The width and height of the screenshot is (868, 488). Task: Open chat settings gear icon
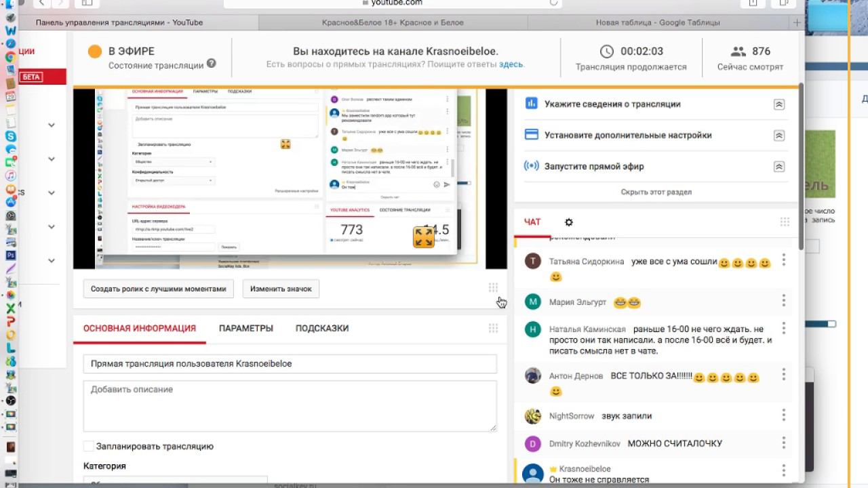(x=568, y=222)
